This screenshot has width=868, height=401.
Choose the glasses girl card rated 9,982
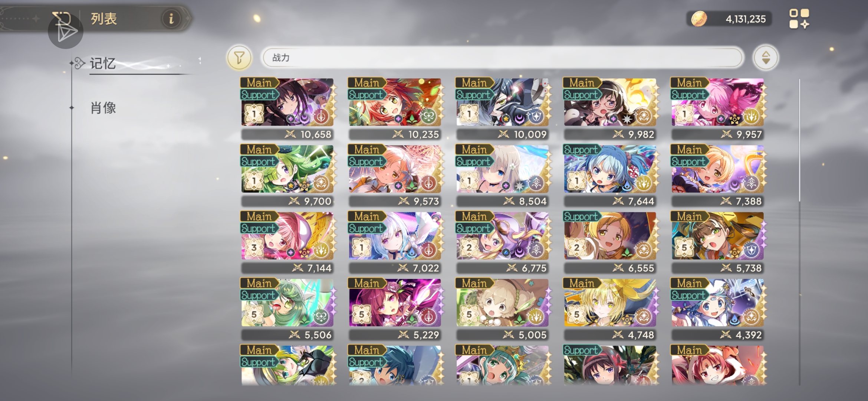tap(610, 108)
